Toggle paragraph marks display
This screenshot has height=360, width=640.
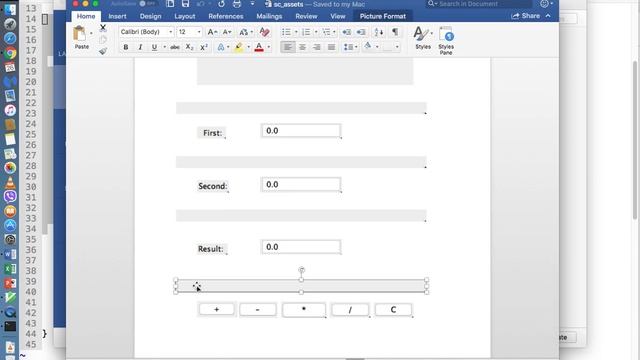tap(395, 32)
